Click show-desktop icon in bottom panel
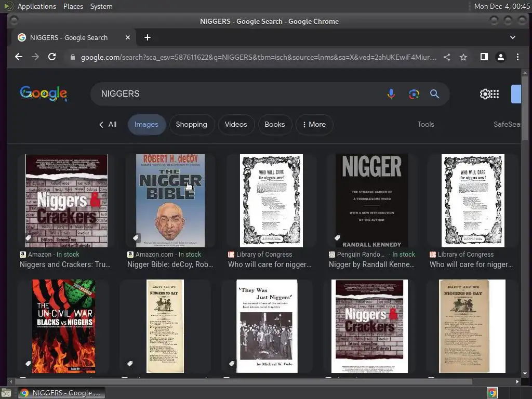 (6, 393)
